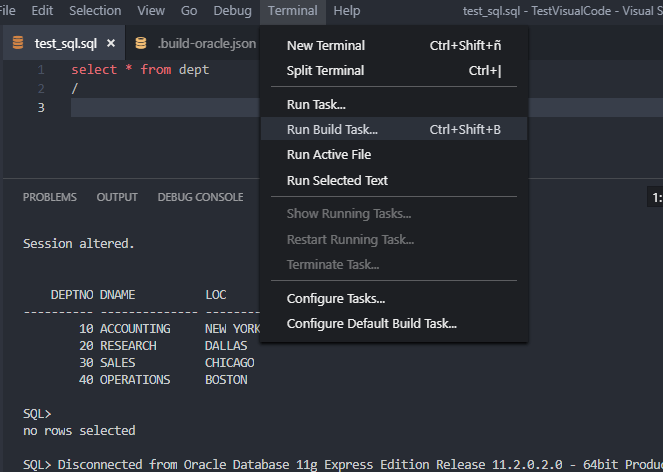Open the Selection menu
This screenshot has height=472, width=663.
[x=95, y=11]
